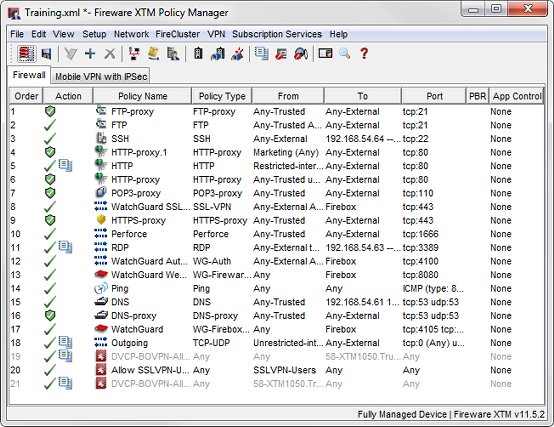Viewport: 554px width, 427px height.
Task: Click the panel layout view toolbar icon
Action: coord(325,54)
